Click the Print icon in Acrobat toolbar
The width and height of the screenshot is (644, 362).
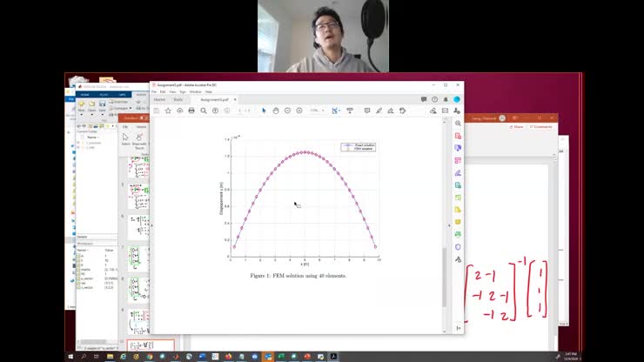(x=191, y=111)
